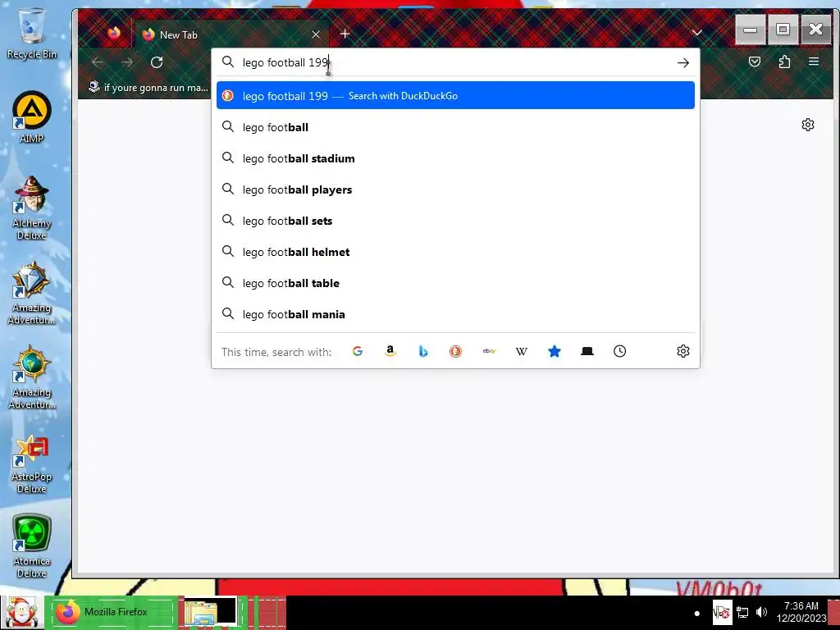Select Mozilla Firefox taskbar button
840x630 pixels.
[x=112, y=612]
